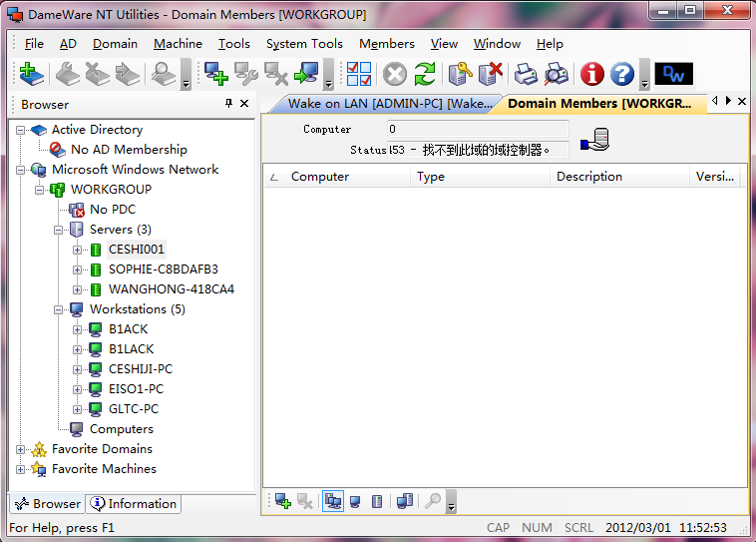
Task: Open the AD menu
Action: [x=68, y=44]
